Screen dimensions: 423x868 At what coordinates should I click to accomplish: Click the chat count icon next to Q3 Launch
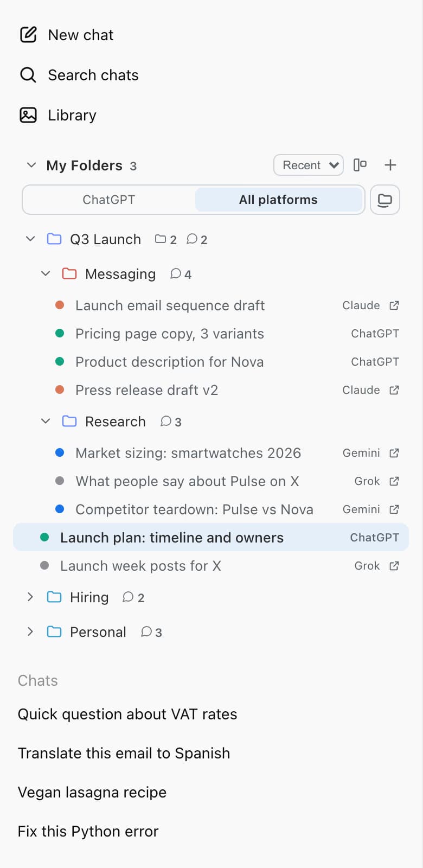point(192,239)
